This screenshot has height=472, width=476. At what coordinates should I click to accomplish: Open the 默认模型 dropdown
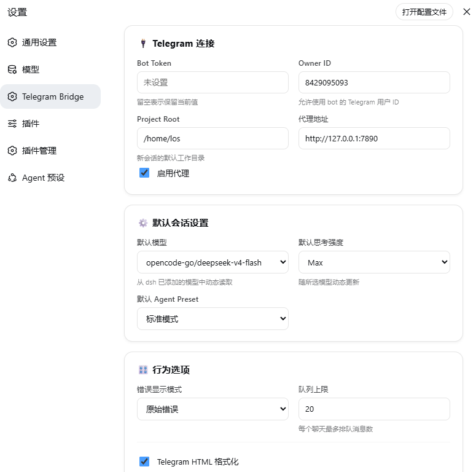(213, 262)
